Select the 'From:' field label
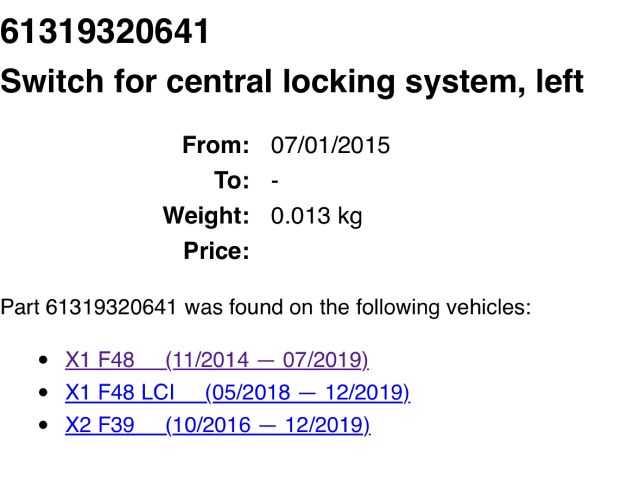Viewport: 640px width, 480px height. point(215,146)
